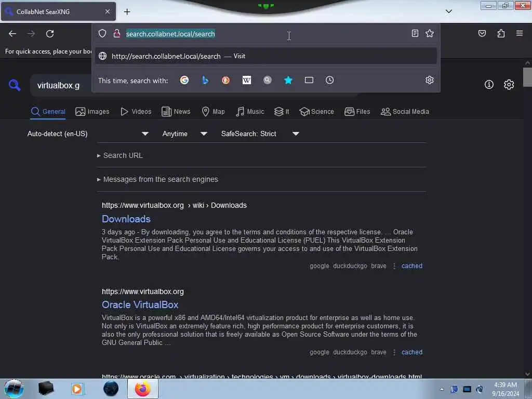The height and width of the screenshot is (399, 532).
Task: Switch to the Images category tab
Action: [92, 112]
